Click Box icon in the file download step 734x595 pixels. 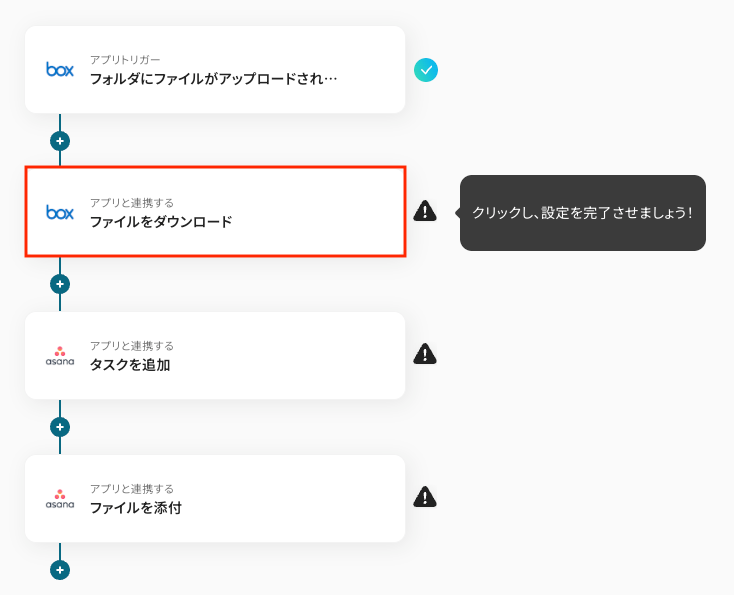click(x=60, y=212)
